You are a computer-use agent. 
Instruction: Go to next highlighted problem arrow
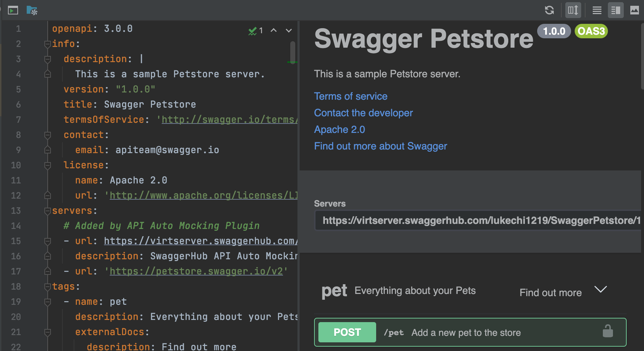289,30
